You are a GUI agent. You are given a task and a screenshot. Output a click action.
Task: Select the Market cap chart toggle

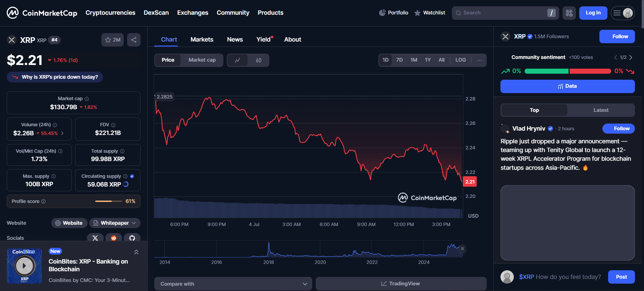click(202, 60)
